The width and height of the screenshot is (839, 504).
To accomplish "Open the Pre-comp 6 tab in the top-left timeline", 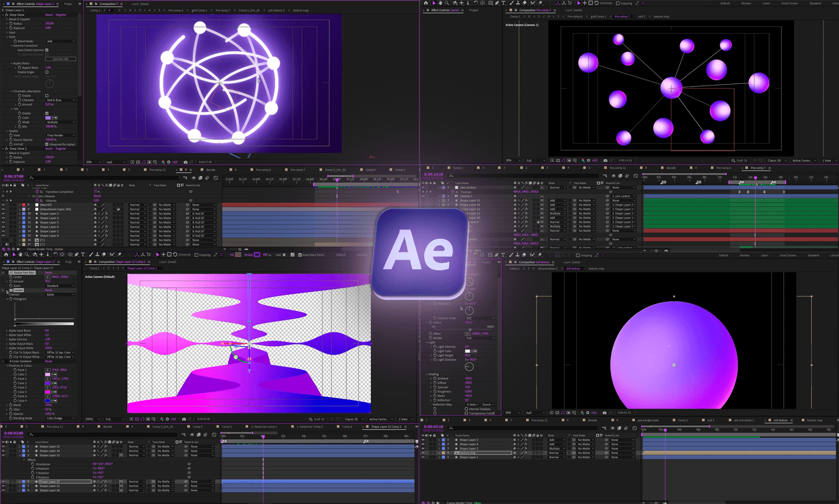I will click(263, 170).
